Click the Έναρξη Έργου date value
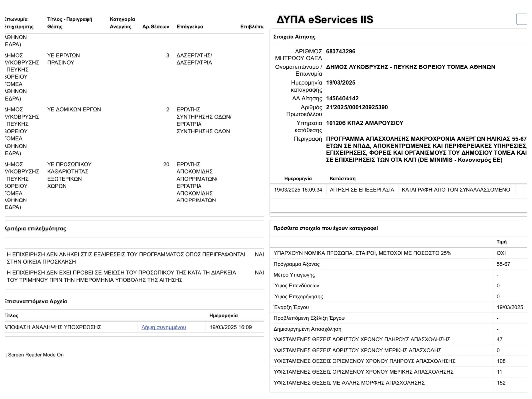532x399 pixels. [x=510, y=307]
